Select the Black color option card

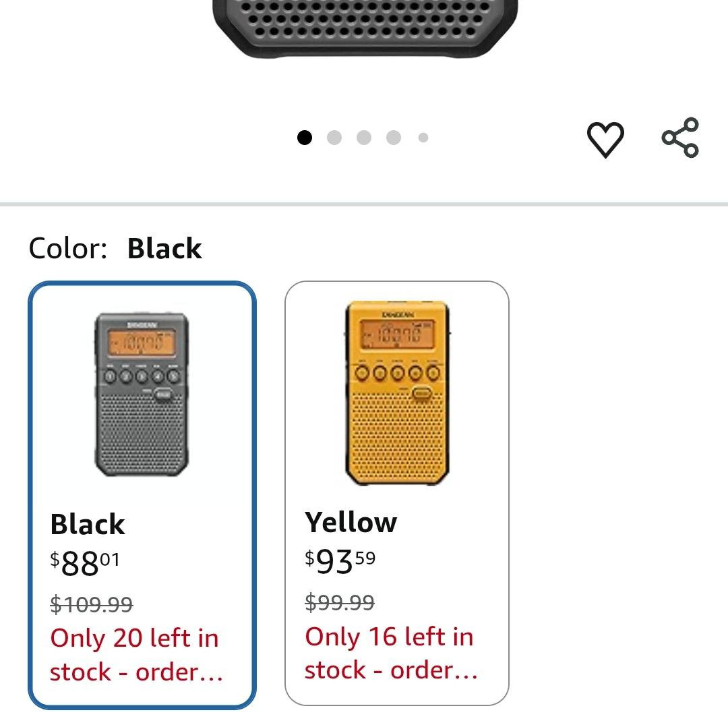click(x=142, y=495)
